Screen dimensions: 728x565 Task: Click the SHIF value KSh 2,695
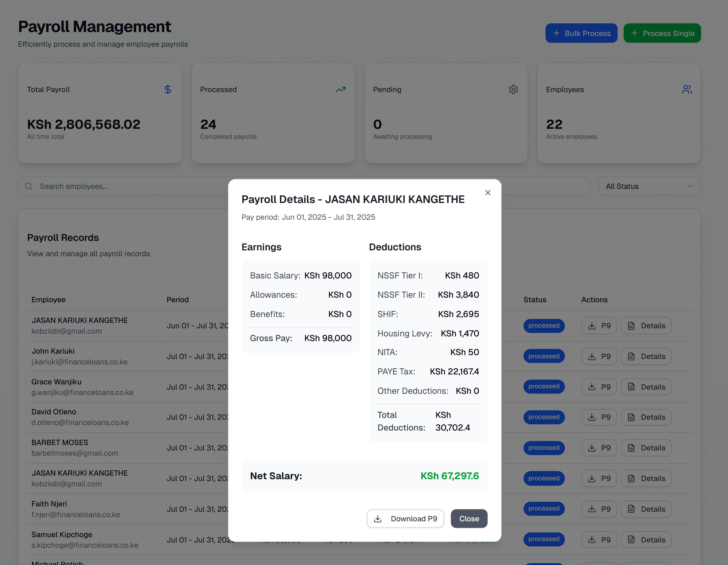click(x=458, y=314)
